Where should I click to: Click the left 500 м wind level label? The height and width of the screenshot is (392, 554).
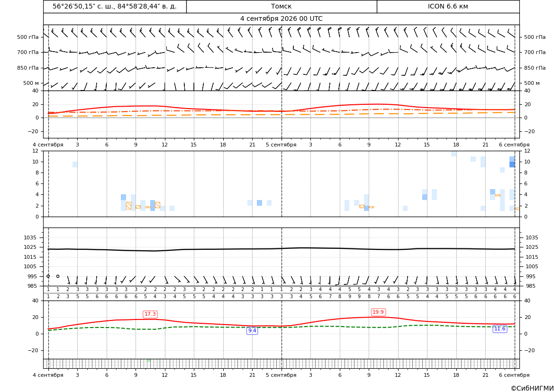coord(31,83)
